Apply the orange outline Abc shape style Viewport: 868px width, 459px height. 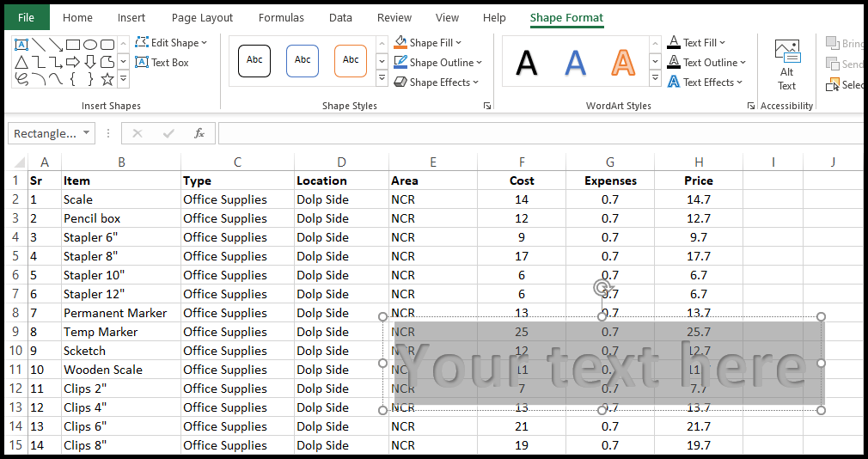351,60
